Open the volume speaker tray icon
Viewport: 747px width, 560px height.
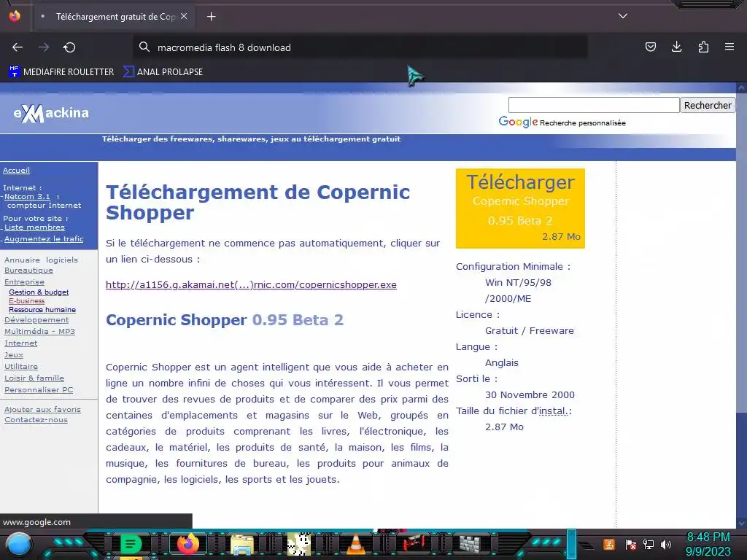click(x=666, y=544)
